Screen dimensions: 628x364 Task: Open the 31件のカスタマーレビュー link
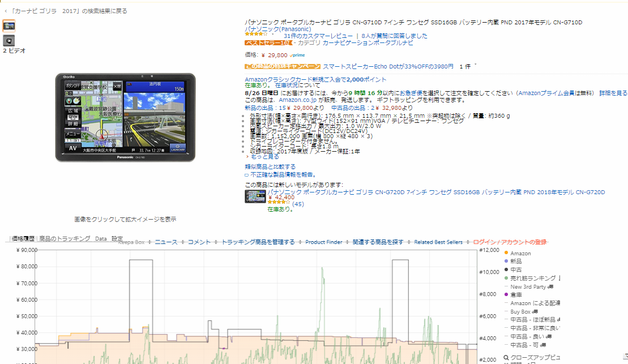[318, 36]
